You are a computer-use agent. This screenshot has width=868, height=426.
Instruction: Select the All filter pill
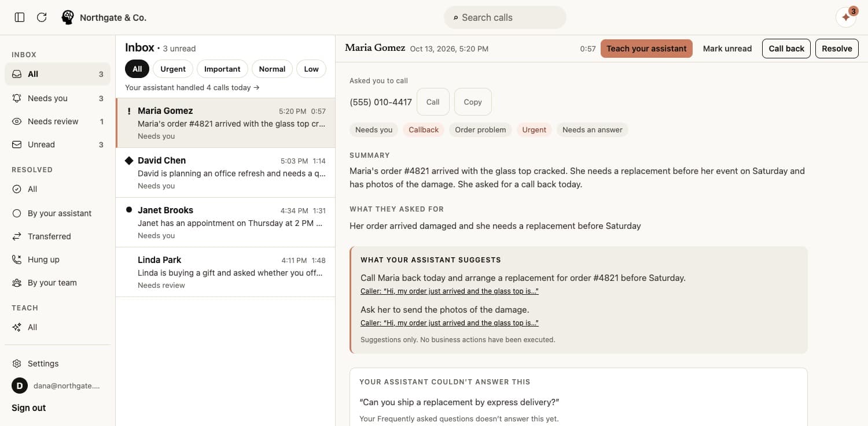[137, 69]
